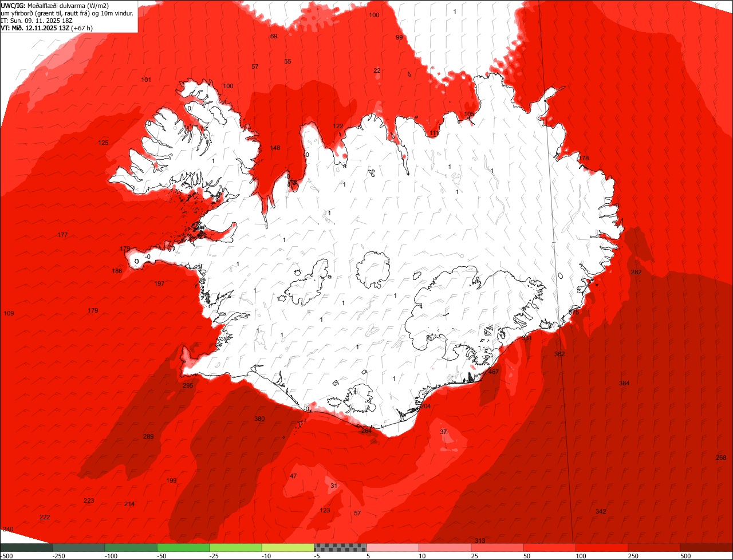Click the legend label '500' on the colorbar
The image size is (733, 560).
pos(686,556)
